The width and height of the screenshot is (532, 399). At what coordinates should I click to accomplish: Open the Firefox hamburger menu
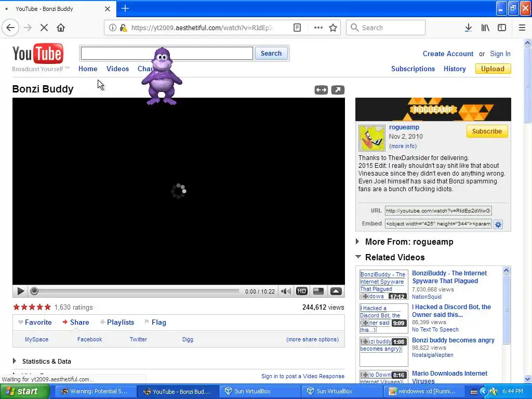[x=522, y=28]
